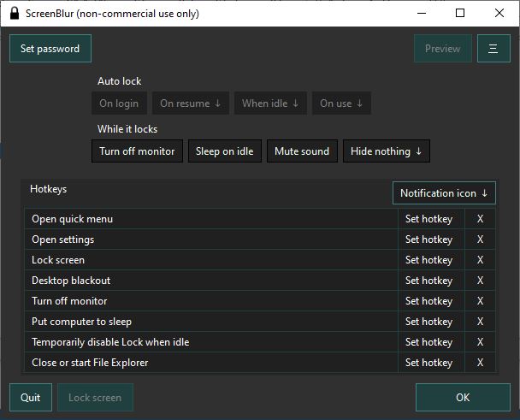
Task: Expand the Notification icon dropdown
Action: coord(444,192)
